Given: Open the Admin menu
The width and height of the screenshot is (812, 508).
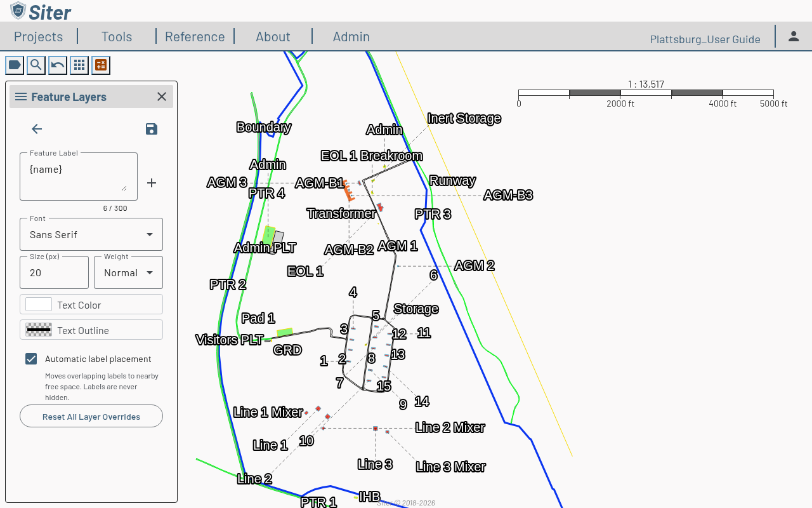Looking at the screenshot, I should click(x=351, y=37).
